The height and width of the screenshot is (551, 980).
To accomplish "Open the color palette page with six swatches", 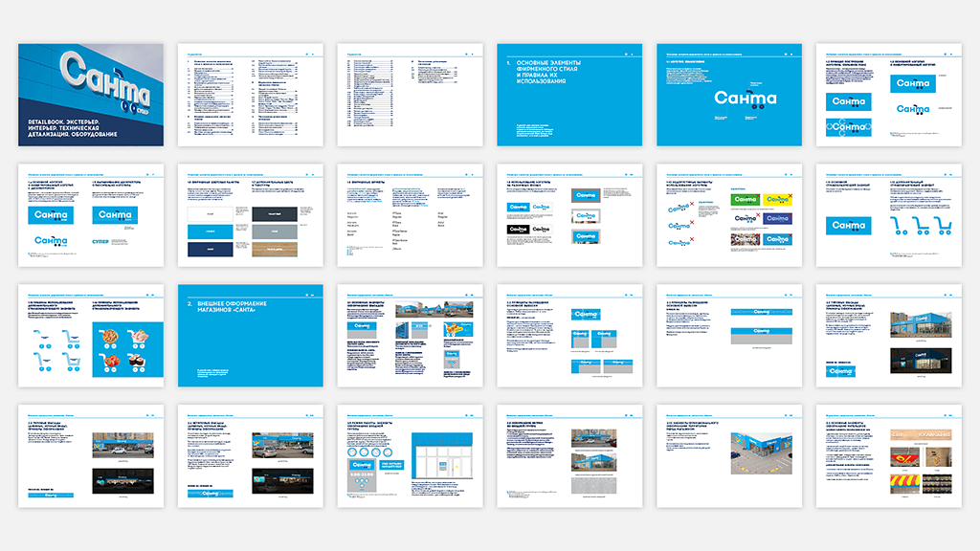I will pos(251,215).
